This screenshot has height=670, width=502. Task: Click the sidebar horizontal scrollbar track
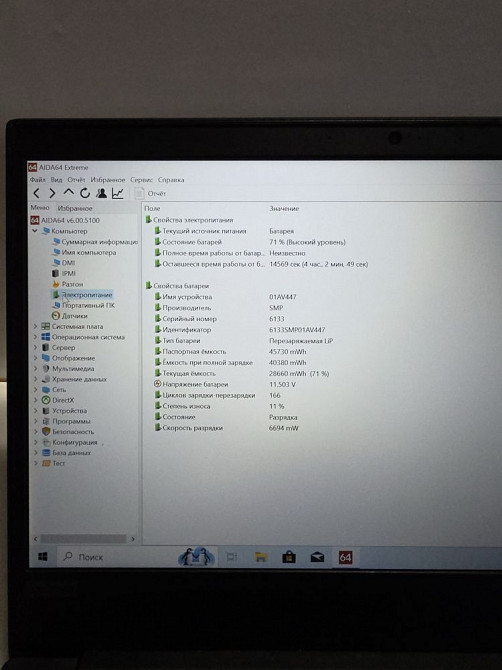[x=84, y=539]
